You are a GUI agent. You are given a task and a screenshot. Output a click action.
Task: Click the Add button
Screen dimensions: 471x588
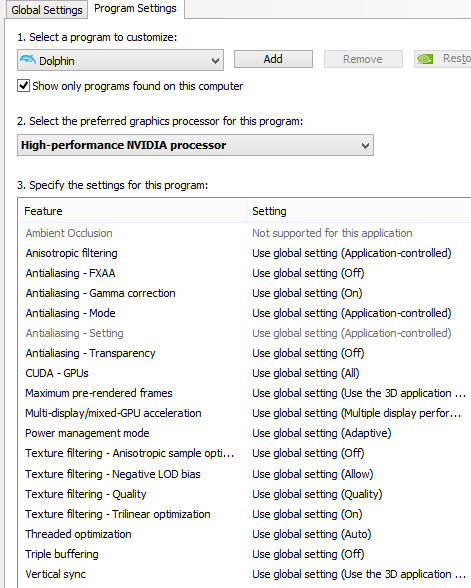click(x=273, y=59)
